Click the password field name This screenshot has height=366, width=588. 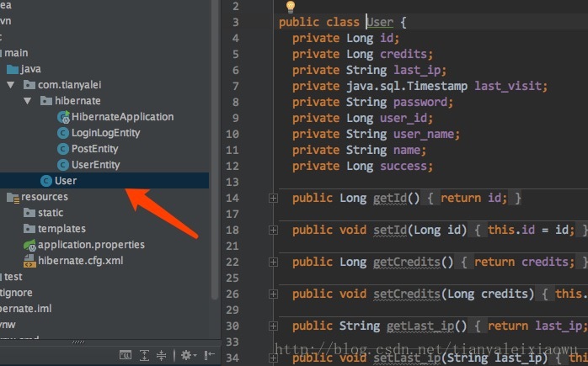(420, 102)
